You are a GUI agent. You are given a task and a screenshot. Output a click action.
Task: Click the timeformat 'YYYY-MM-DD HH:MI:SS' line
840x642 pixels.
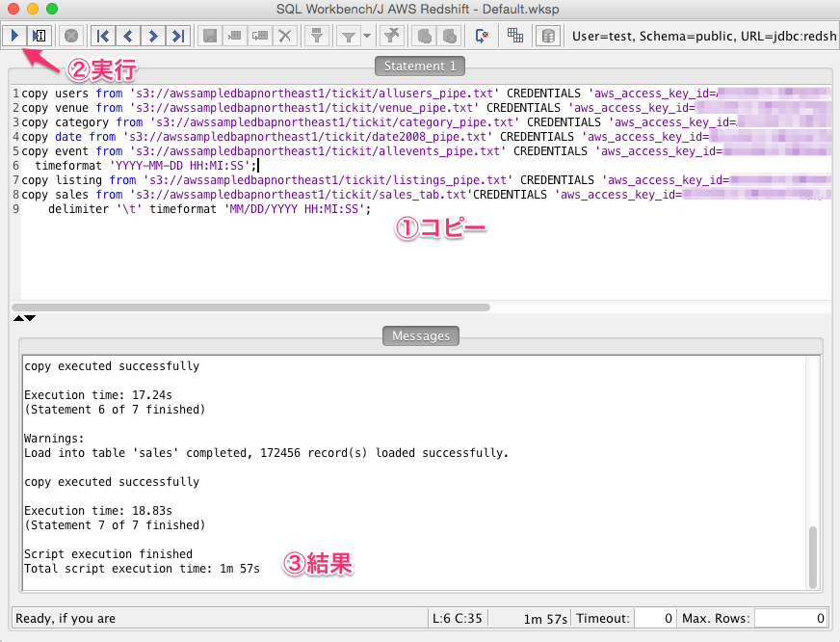click(146, 166)
